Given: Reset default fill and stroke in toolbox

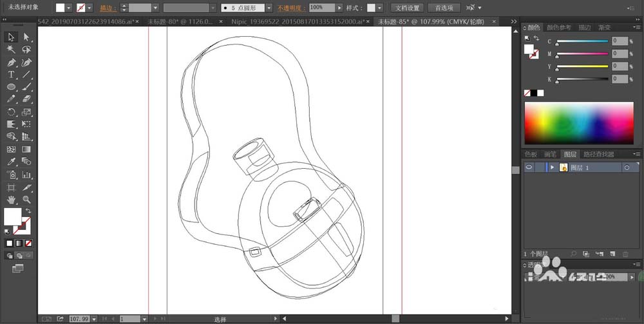Looking at the screenshot, I should click(x=7, y=232).
